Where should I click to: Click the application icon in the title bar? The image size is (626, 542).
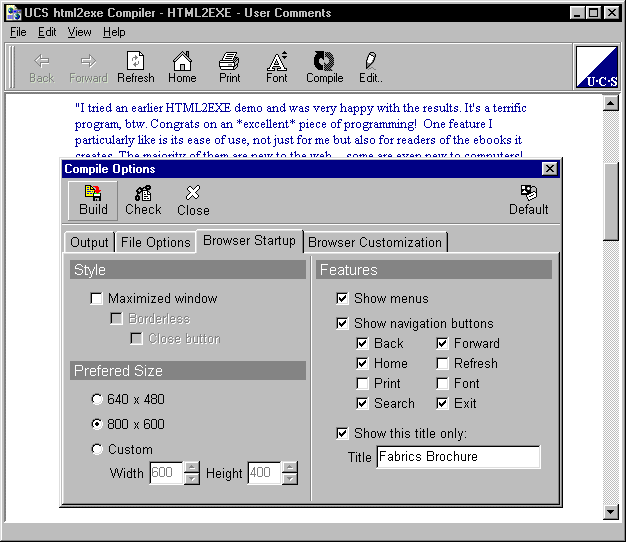(x=14, y=13)
